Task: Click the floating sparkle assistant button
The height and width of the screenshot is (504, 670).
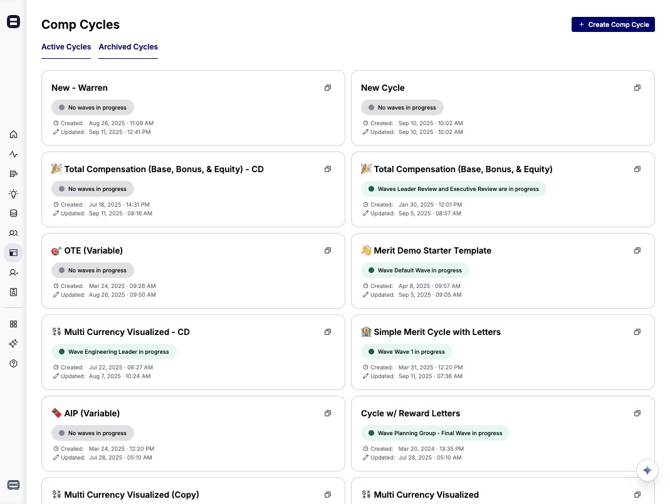Action: coord(647,470)
